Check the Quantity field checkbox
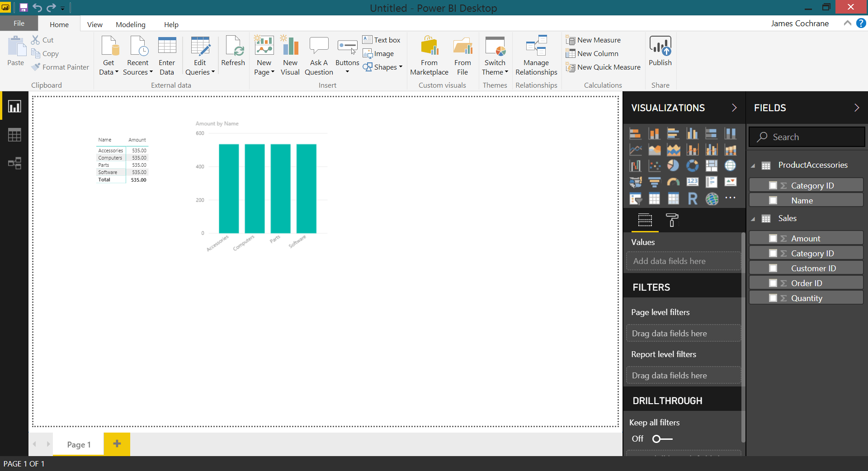Viewport: 868px width, 471px height. click(773, 298)
